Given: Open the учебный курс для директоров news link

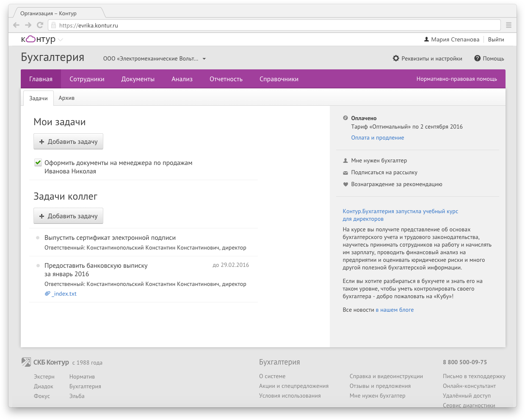Looking at the screenshot, I should (x=401, y=215).
